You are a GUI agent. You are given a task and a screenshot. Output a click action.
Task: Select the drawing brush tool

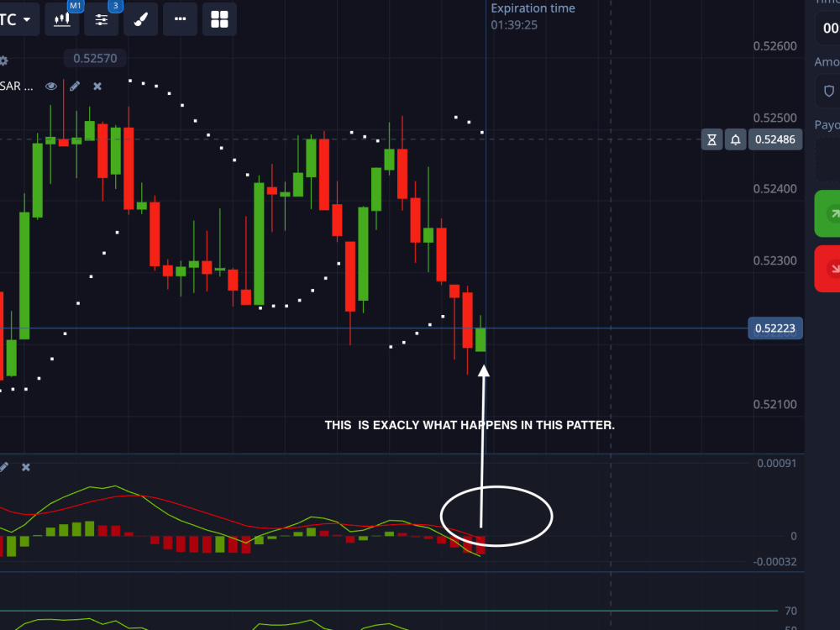(140, 20)
